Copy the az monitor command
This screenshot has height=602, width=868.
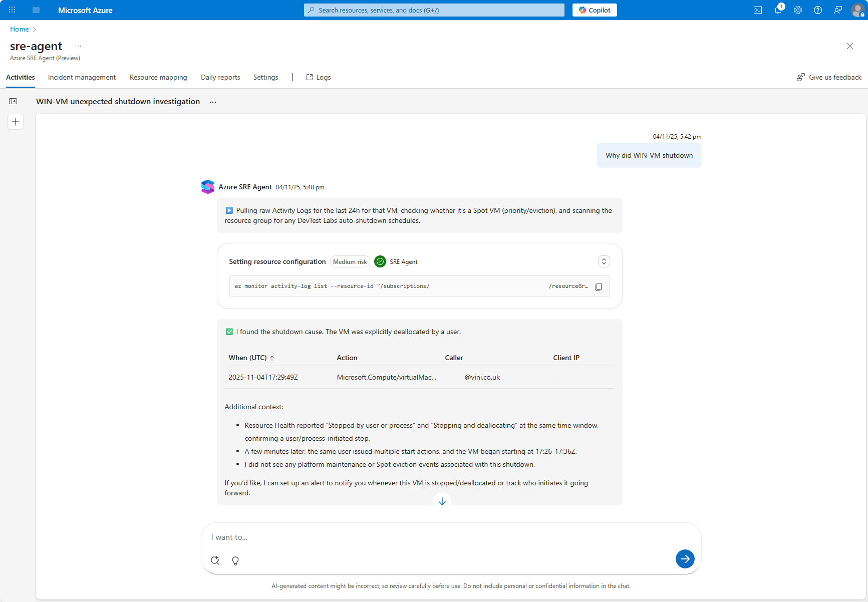point(599,286)
